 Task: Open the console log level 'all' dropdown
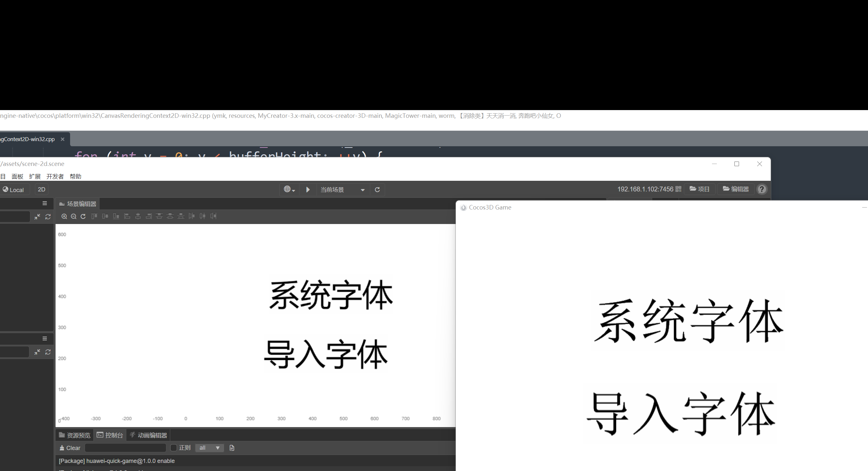tap(209, 448)
